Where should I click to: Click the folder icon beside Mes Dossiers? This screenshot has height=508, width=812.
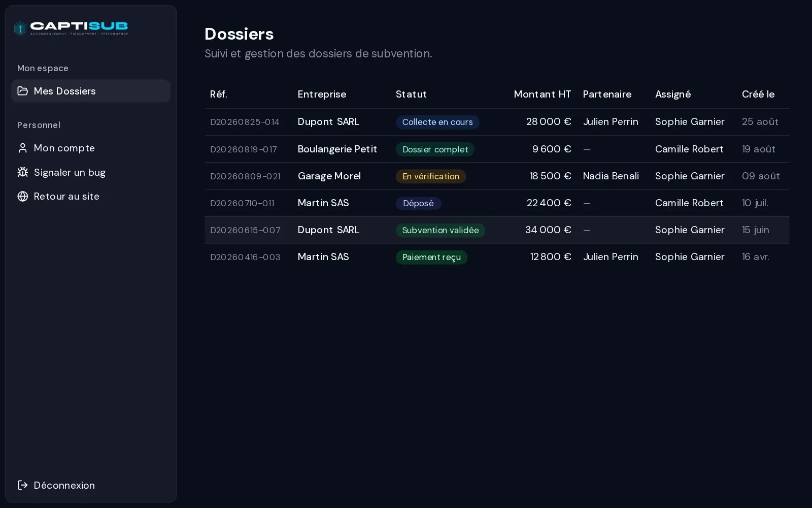tap(22, 91)
